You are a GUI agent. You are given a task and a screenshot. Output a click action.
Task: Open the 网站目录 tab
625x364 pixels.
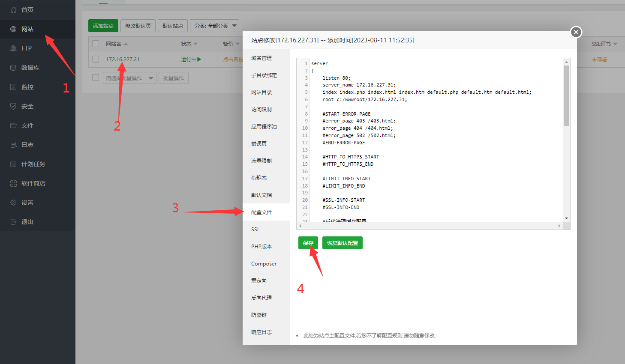[266, 92]
